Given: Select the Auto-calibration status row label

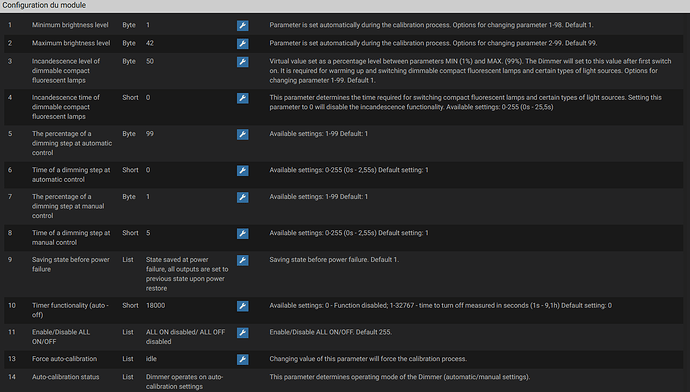Looking at the screenshot, I should click(x=66, y=377).
